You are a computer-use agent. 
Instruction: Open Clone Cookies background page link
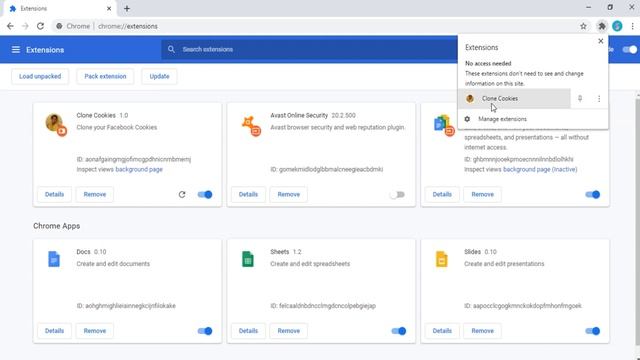pos(139,169)
